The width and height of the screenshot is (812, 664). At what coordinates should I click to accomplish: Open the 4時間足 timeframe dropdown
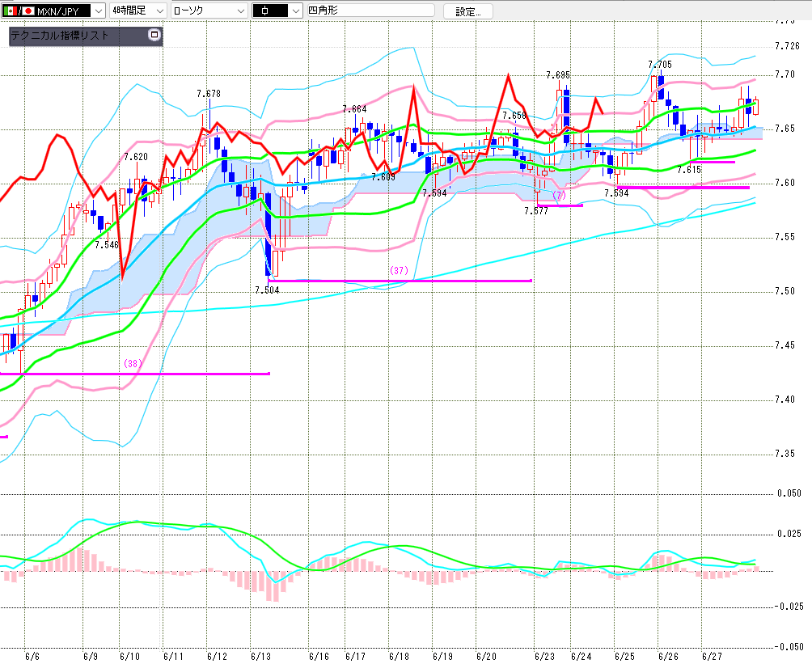click(x=137, y=11)
